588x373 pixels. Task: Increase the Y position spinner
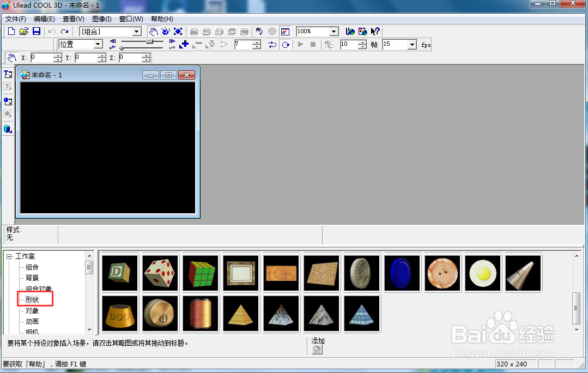point(101,56)
